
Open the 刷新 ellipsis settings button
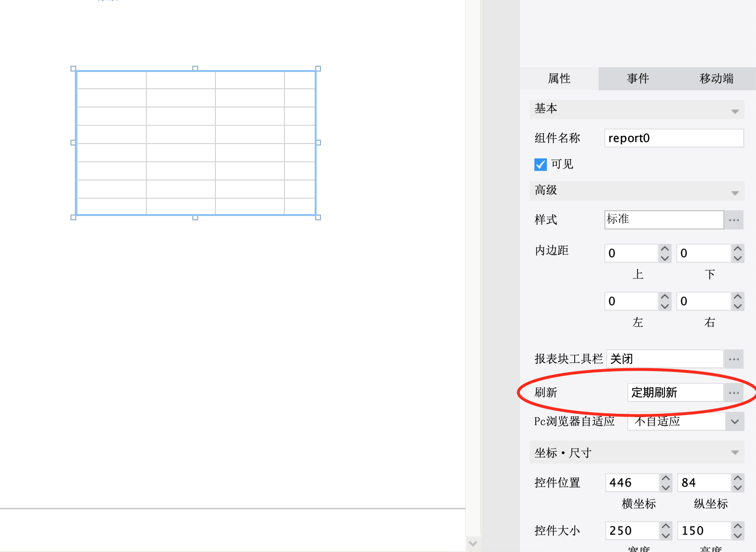(734, 393)
